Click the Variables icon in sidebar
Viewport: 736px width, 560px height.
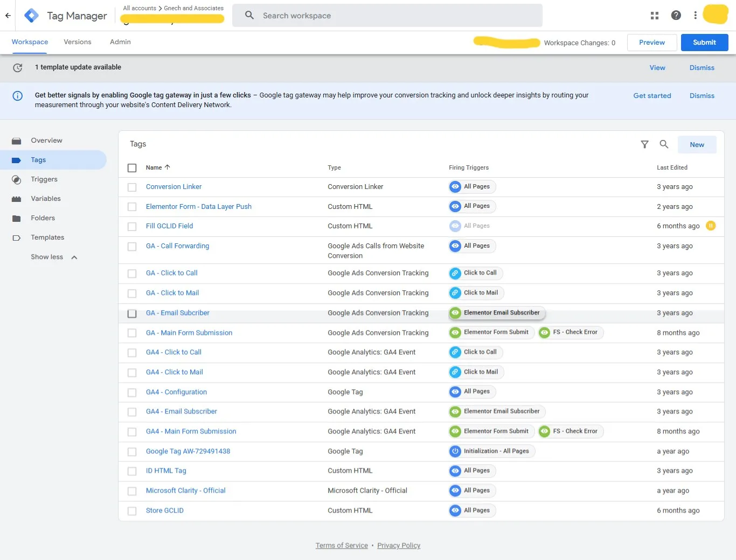[17, 199]
